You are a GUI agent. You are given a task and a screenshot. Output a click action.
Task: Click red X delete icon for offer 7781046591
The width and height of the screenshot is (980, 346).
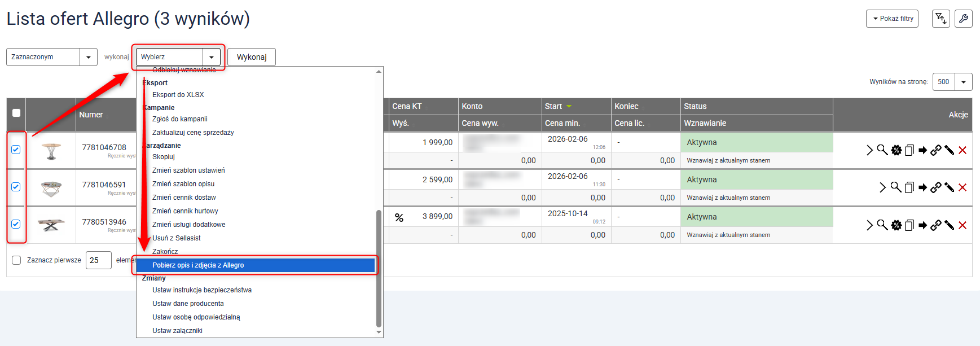(x=963, y=187)
